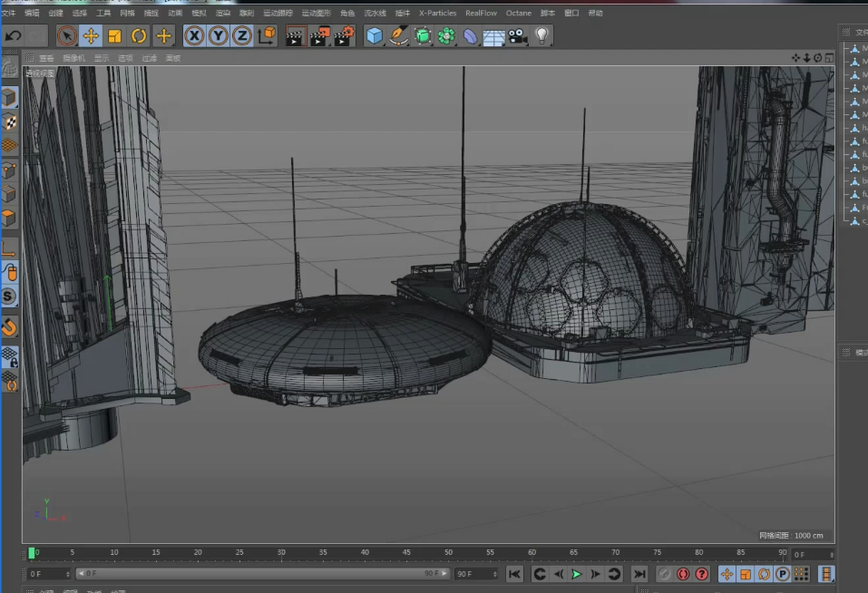Open the Octane menu
This screenshot has height=593, width=868.
click(519, 14)
